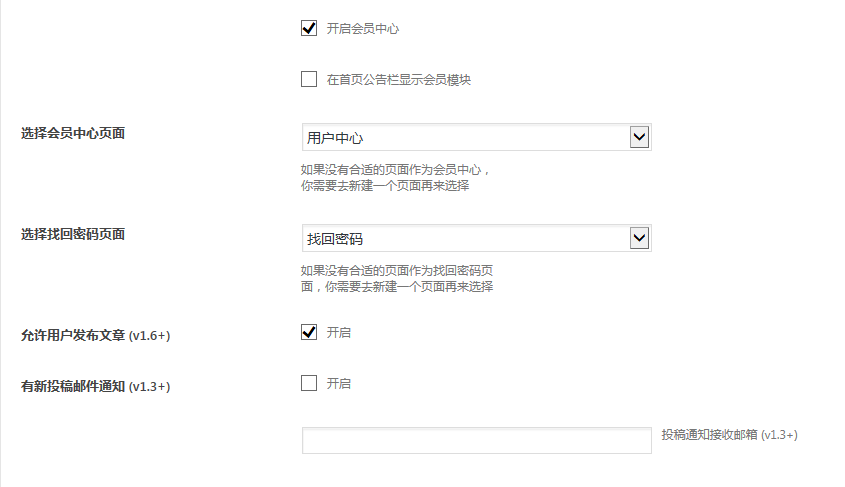Disable the 允许用户发布文章 checkbox
The image size is (845, 487).
309,332
